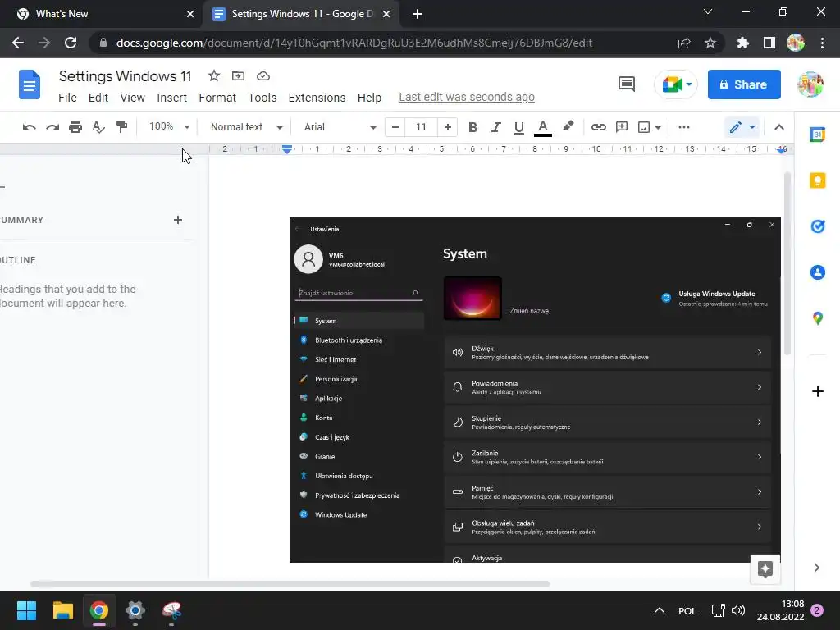
Task: Open the Tools menu
Action: 262,98
